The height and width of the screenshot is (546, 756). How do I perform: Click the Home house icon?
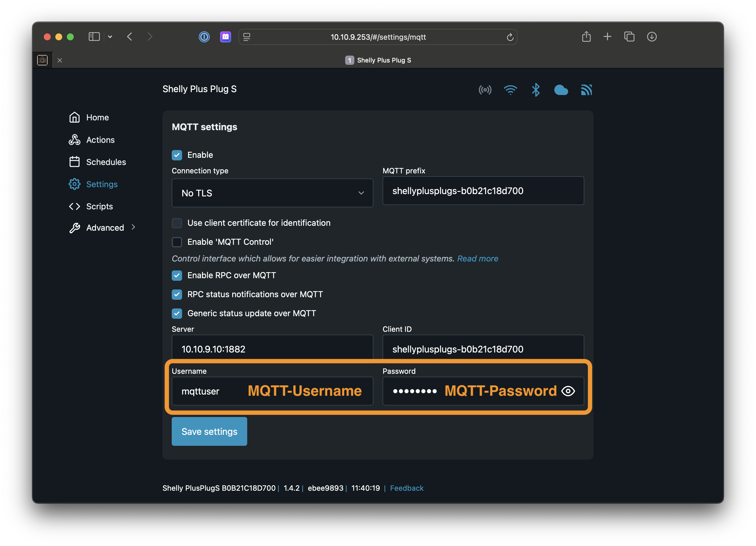(74, 117)
